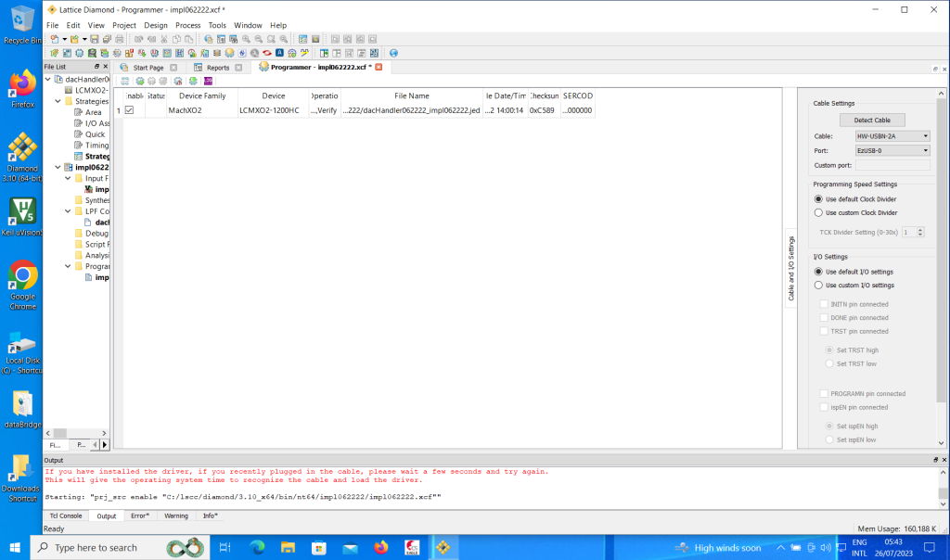Check INITN pin connected
The height and width of the screenshot is (560, 950).
(x=824, y=304)
